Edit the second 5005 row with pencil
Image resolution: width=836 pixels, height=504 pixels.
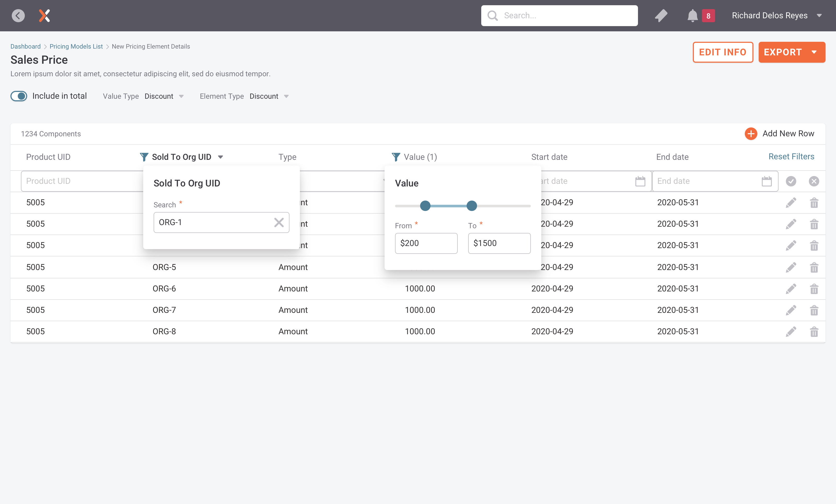tap(791, 224)
